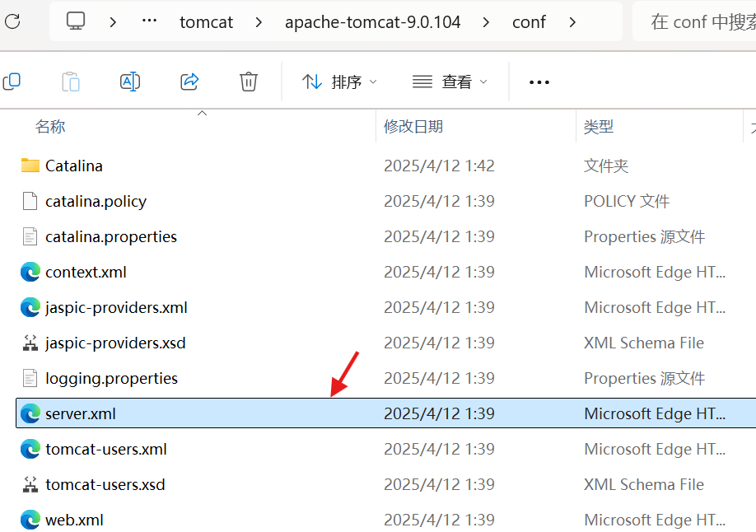Click the Delete trash can icon

point(249,82)
